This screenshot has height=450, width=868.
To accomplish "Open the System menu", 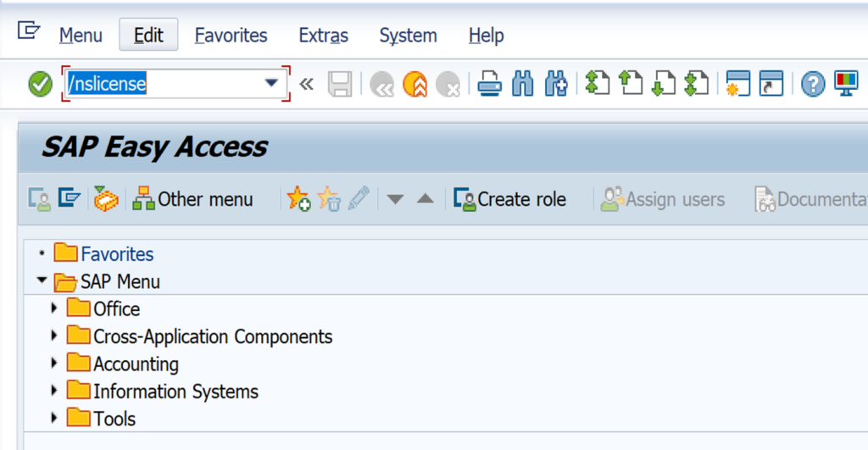I will click(408, 36).
